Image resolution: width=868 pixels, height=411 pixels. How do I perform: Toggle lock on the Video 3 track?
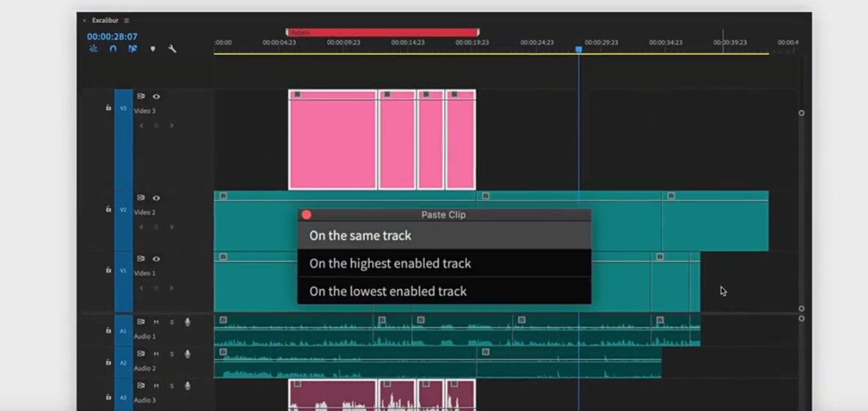click(x=108, y=107)
